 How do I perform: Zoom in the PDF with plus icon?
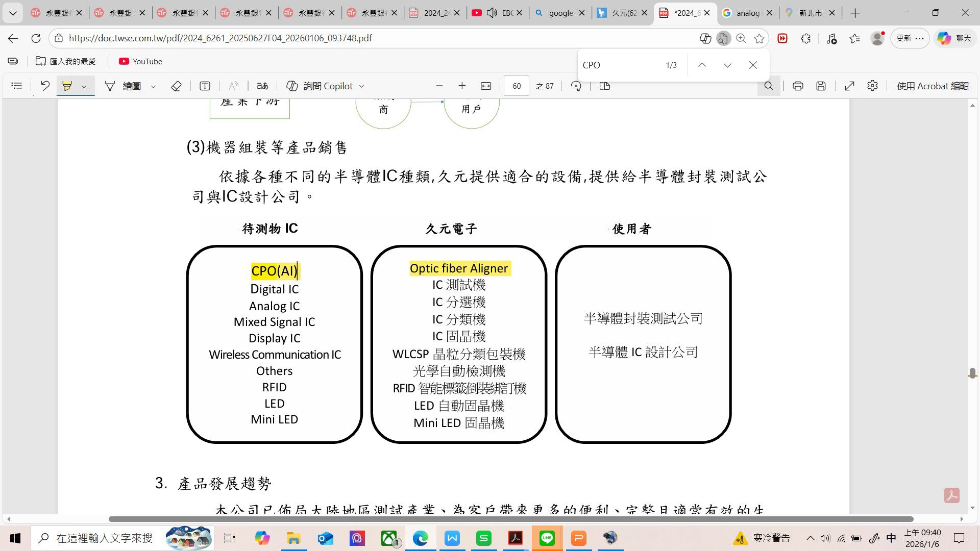[462, 86]
